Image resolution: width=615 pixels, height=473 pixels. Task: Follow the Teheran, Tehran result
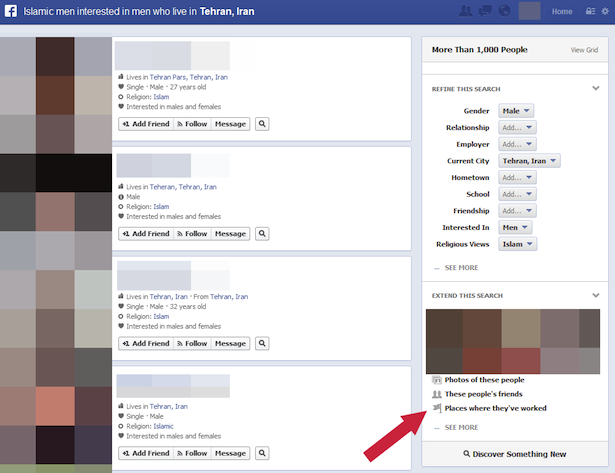(x=192, y=234)
